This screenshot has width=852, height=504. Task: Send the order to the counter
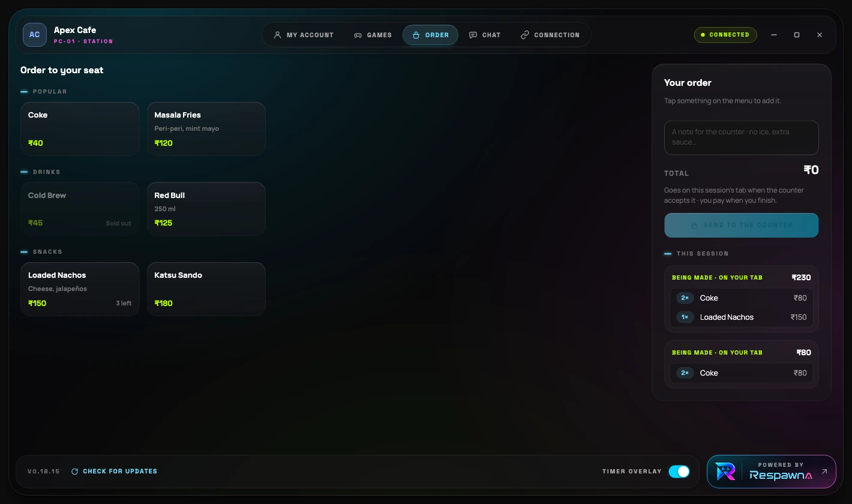click(742, 225)
